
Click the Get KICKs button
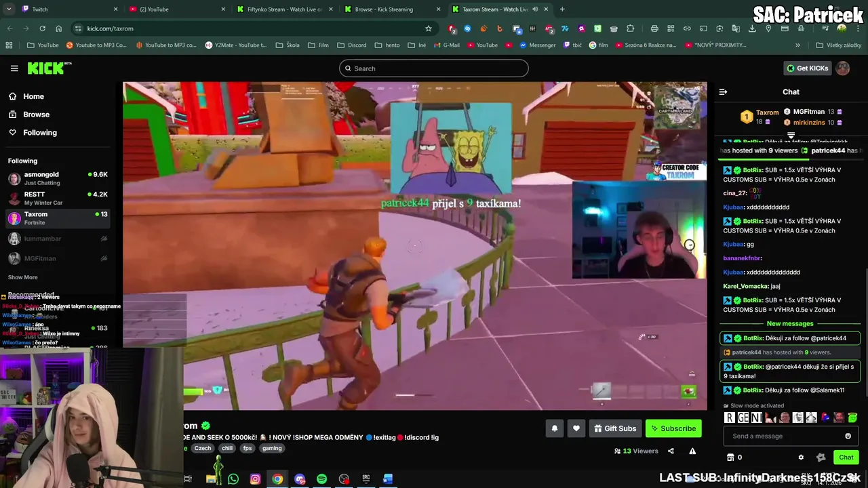tap(807, 68)
